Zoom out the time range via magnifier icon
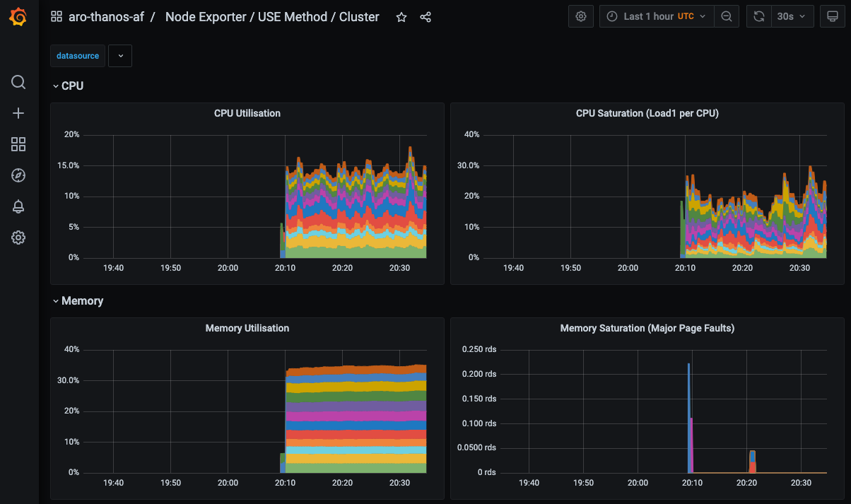Screen dimensions: 851x504 tap(727, 16)
